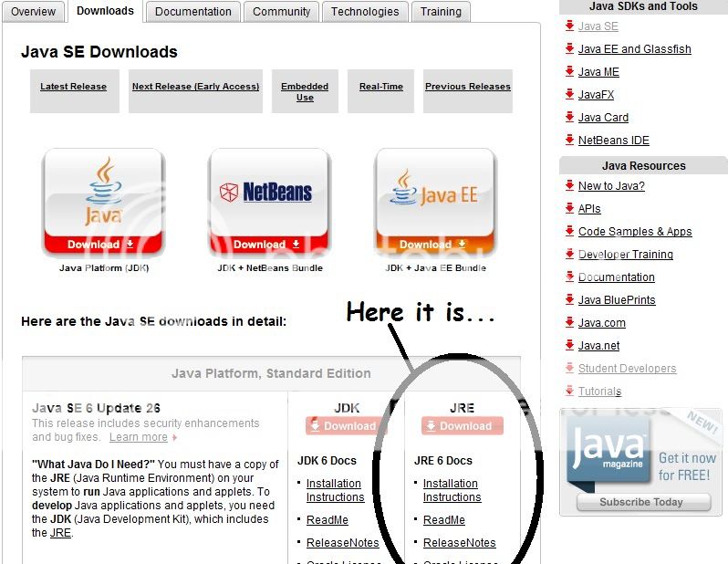This screenshot has height=564, width=728.
Task: Click the 'Java SE 6 Update 26' heading
Action: click(96, 408)
